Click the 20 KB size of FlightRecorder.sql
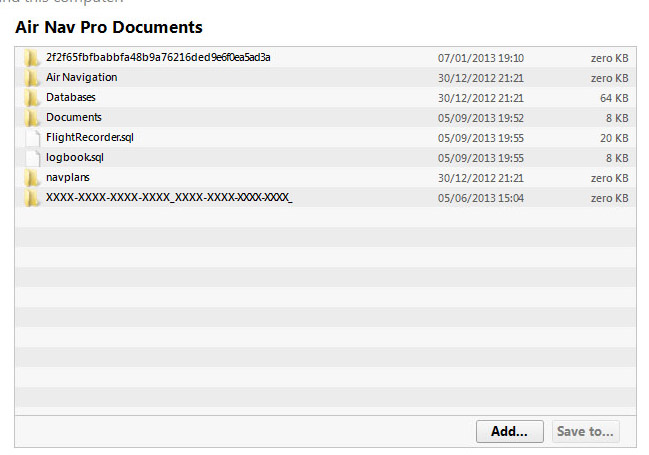The height and width of the screenshot is (455, 649). click(614, 138)
